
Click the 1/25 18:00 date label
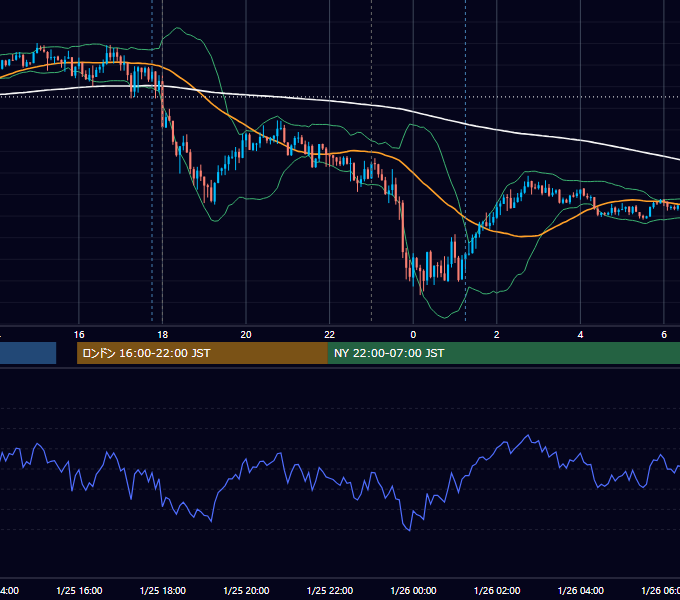pyautogui.click(x=163, y=590)
